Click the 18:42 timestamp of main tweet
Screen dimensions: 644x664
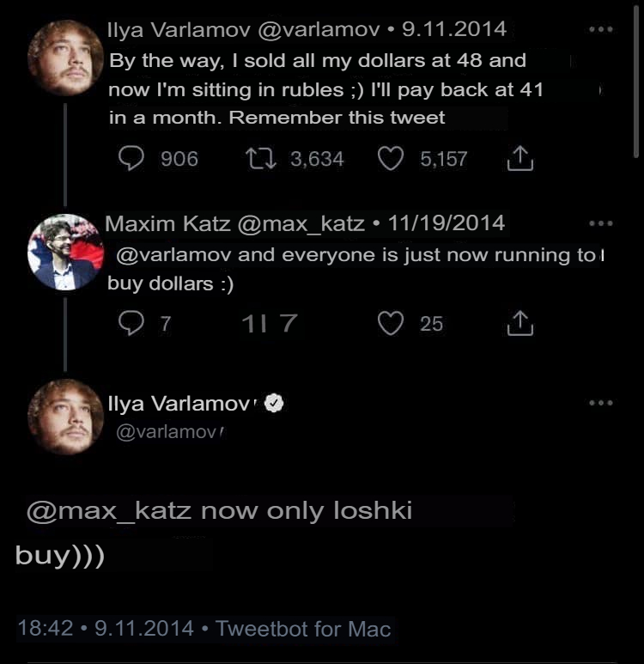(x=45, y=628)
